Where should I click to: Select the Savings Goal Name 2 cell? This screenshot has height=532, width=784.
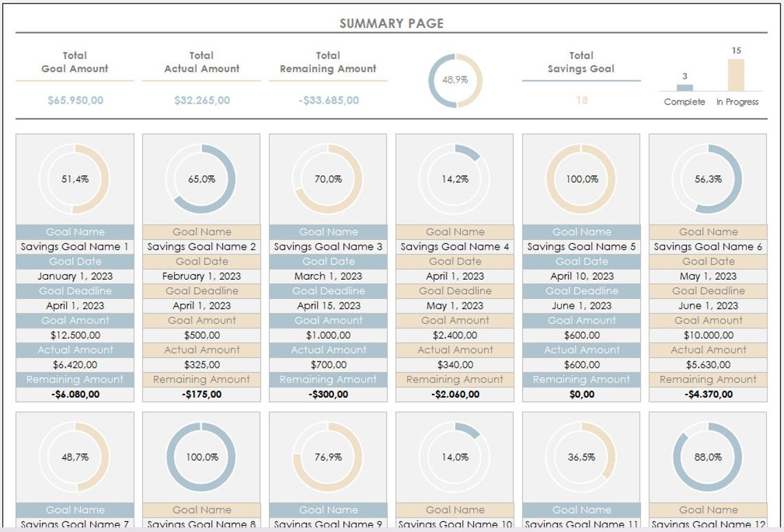click(201, 246)
